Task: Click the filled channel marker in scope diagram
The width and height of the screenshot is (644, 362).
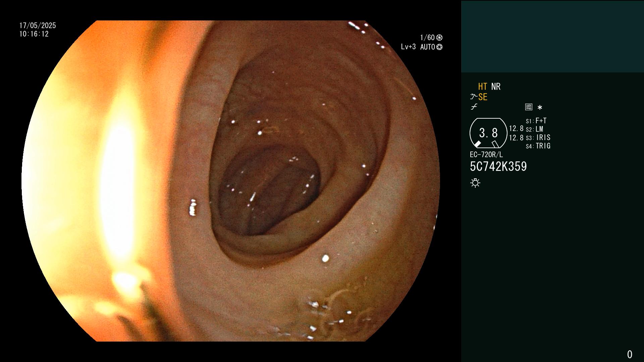Action: tap(477, 144)
